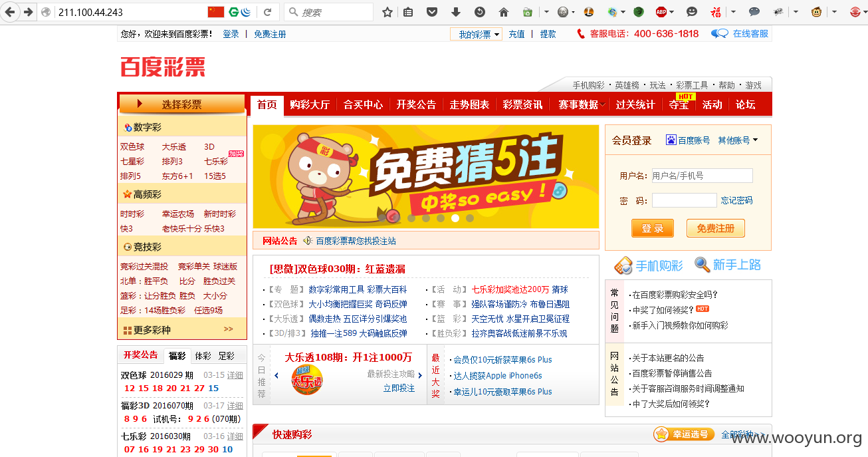Open the Baidu paw 百度账号 login icon
Screen dimensions: 868x457
671,140
